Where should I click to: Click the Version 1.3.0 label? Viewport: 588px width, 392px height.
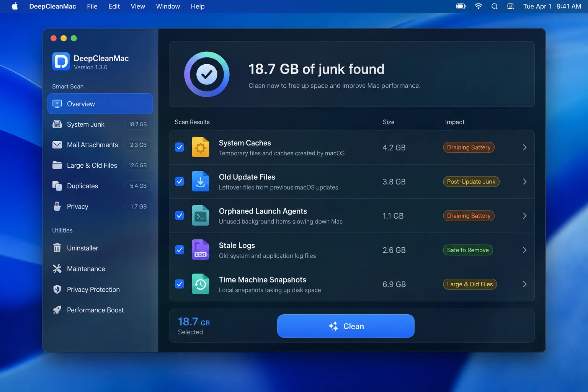point(91,67)
